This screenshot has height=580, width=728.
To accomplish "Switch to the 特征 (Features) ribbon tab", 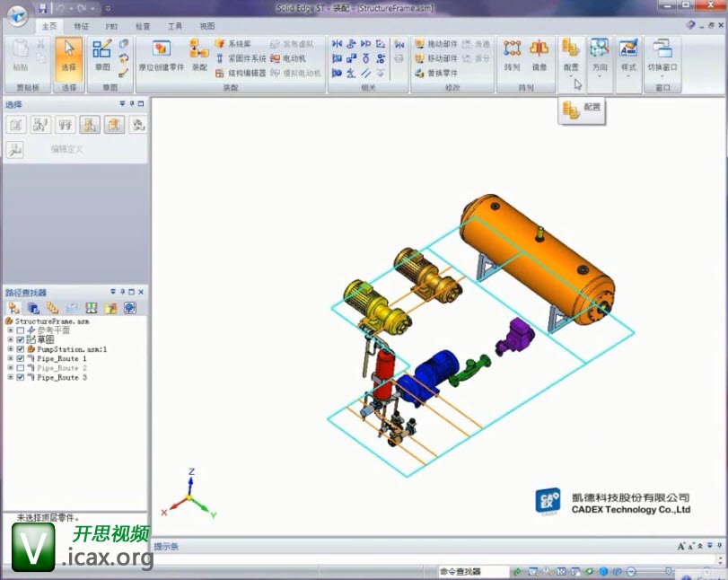I will pyautogui.click(x=81, y=27).
